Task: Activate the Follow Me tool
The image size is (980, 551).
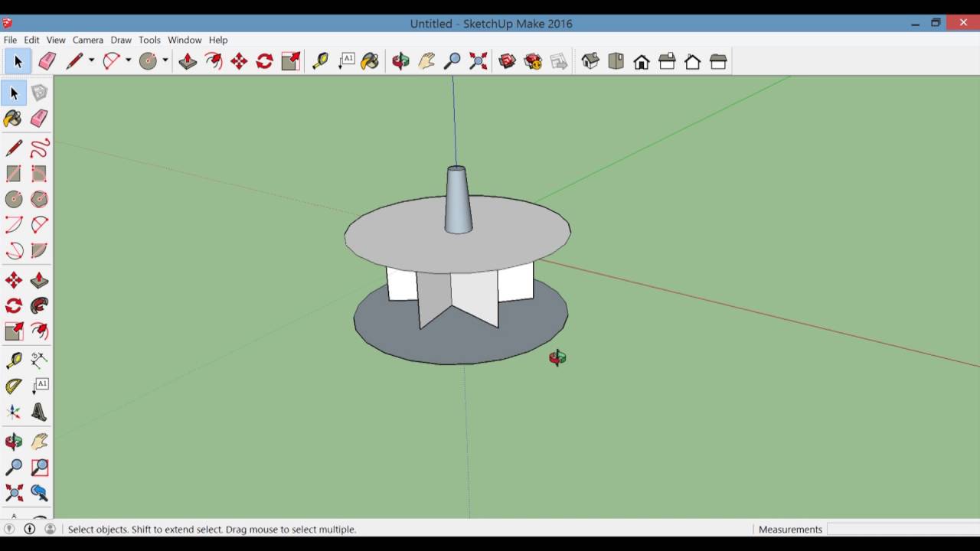Action: [x=39, y=306]
